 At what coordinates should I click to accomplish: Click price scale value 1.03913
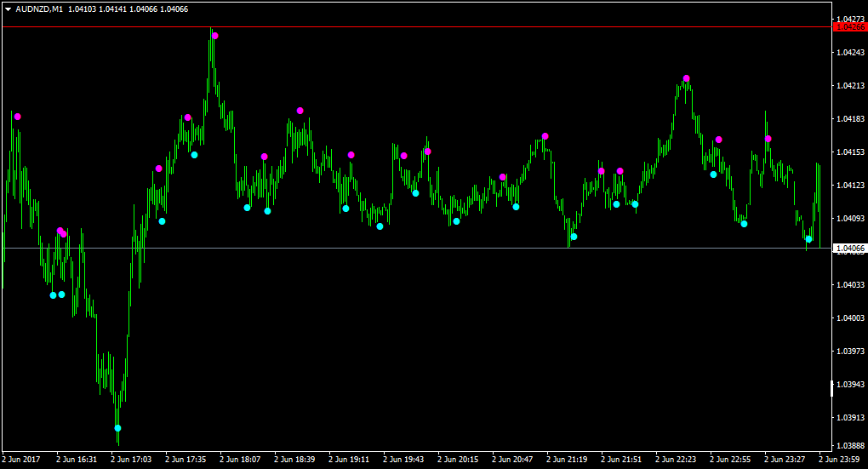click(x=850, y=418)
